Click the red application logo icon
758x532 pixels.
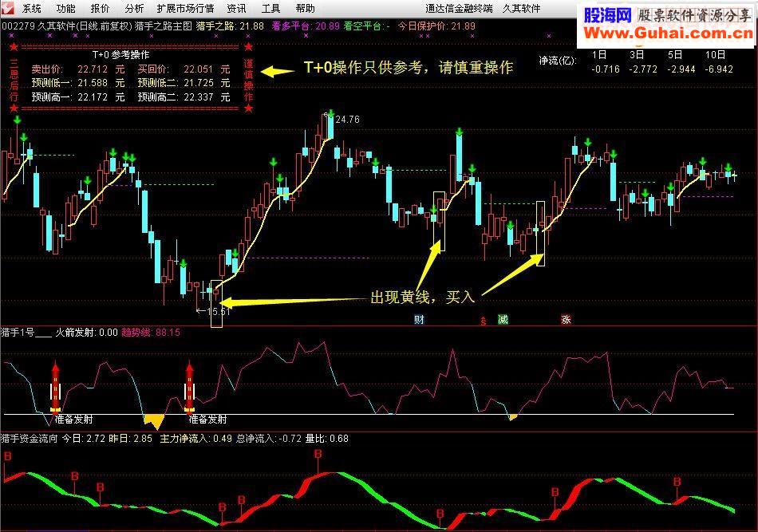coord(8,8)
